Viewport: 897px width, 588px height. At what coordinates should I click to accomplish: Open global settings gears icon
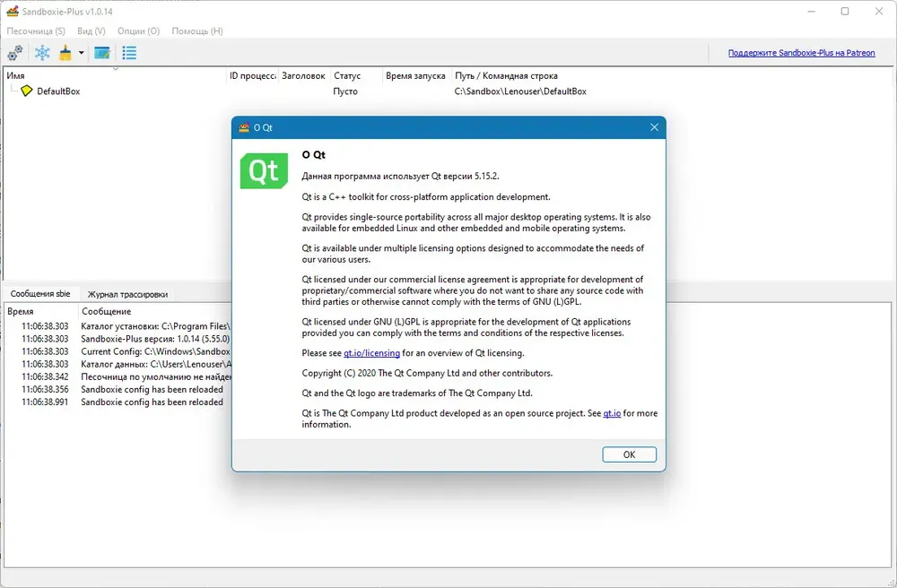(15, 53)
